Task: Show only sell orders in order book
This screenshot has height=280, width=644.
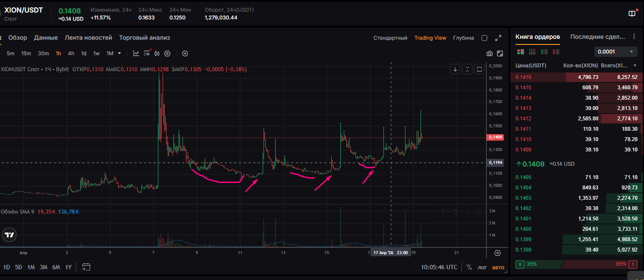Action: [x=556, y=52]
